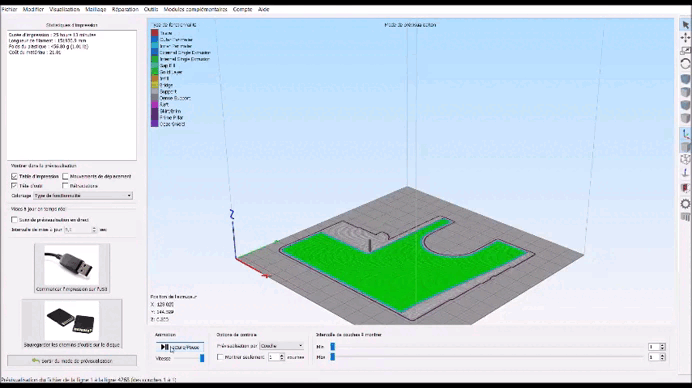Click the scale view tool icon

tap(685, 51)
